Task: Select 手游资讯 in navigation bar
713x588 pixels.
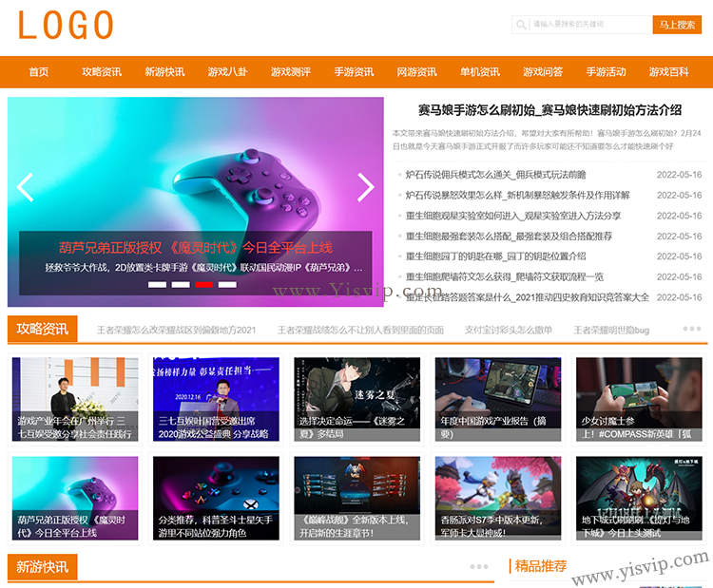Action: pyautogui.click(x=354, y=72)
